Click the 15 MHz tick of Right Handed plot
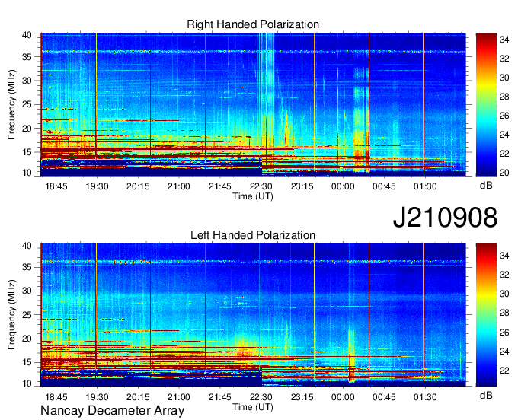518x420 pixels. (x=27, y=152)
